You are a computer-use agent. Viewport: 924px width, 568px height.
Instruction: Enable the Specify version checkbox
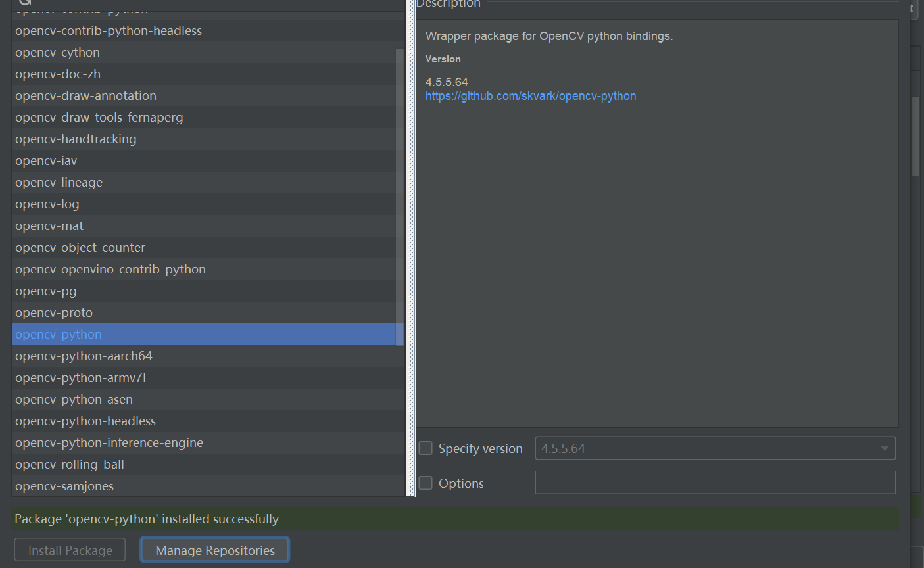point(426,448)
